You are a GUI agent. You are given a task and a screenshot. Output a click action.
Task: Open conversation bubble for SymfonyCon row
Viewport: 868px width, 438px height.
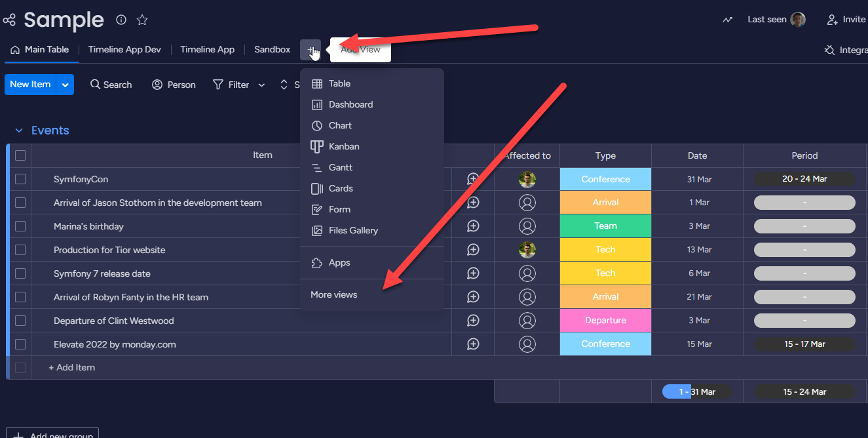point(473,179)
